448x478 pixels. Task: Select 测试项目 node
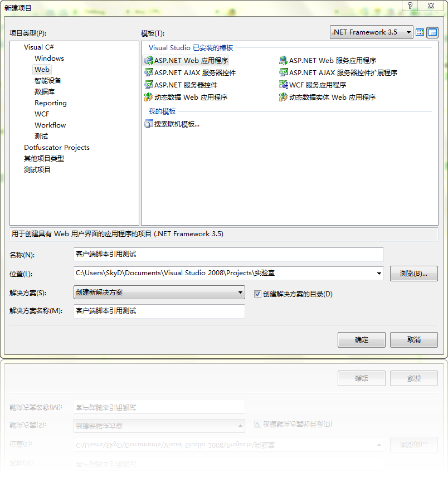tap(37, 169)
